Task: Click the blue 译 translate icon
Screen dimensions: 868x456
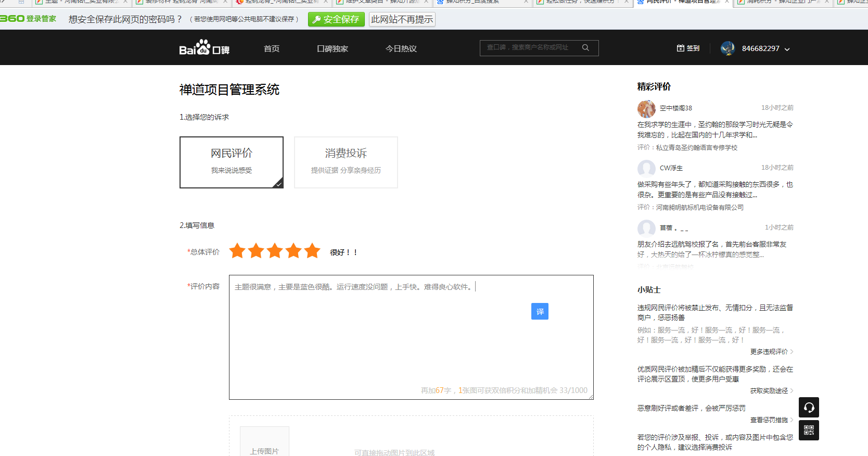Action: tap(540, 311)
